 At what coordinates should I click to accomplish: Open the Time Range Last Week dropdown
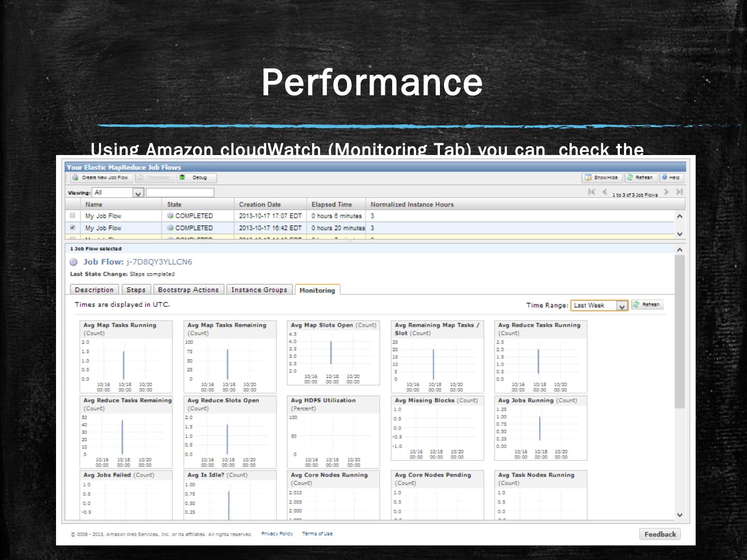click(621, 306)
